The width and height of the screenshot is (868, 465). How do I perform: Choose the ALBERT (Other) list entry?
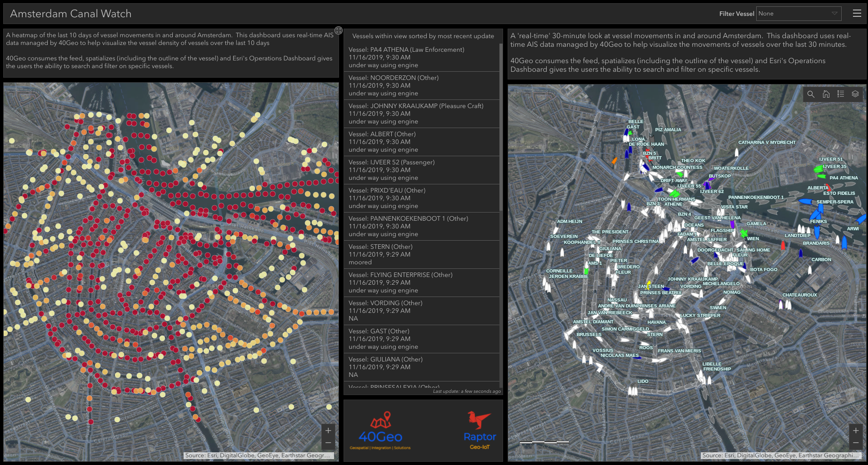click(x=422, y=142)
